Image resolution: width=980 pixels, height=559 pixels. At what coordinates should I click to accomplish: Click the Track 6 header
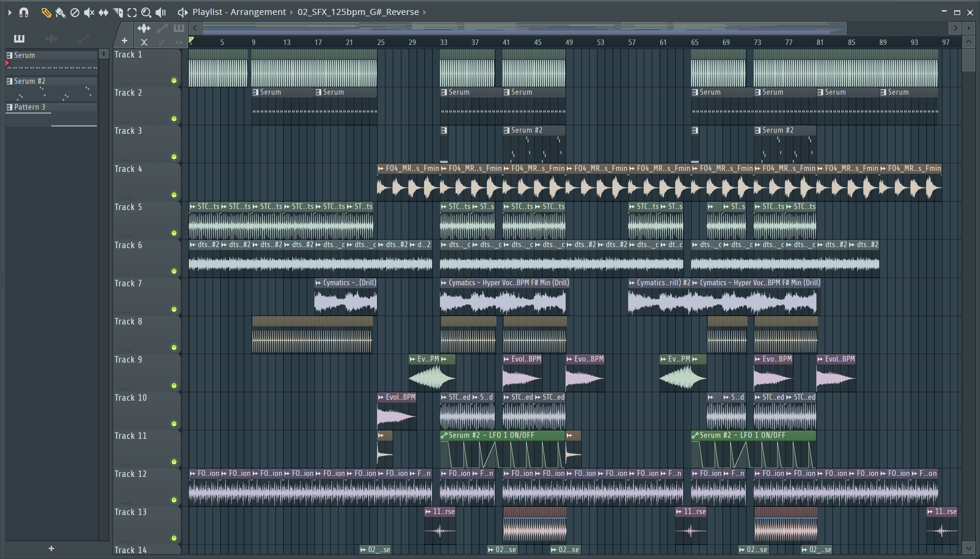147,258
